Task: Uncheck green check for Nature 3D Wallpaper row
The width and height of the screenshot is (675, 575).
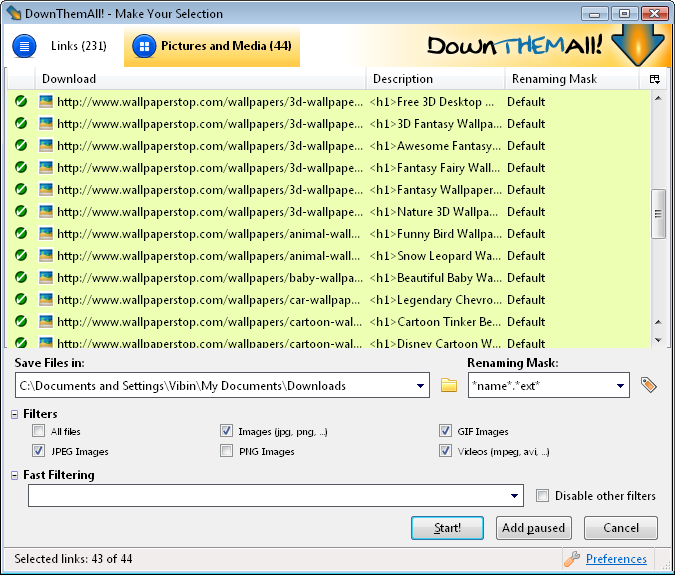Action: point(21,211)
